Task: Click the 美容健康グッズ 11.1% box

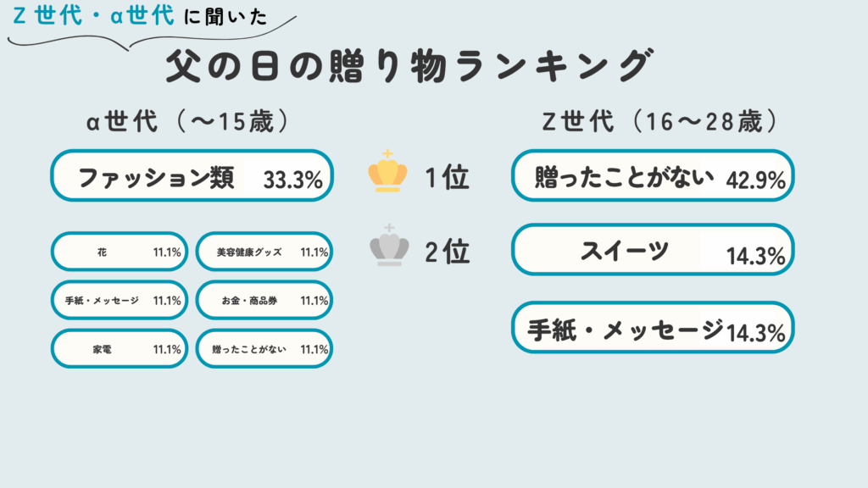Action: [x=264, y=251]
